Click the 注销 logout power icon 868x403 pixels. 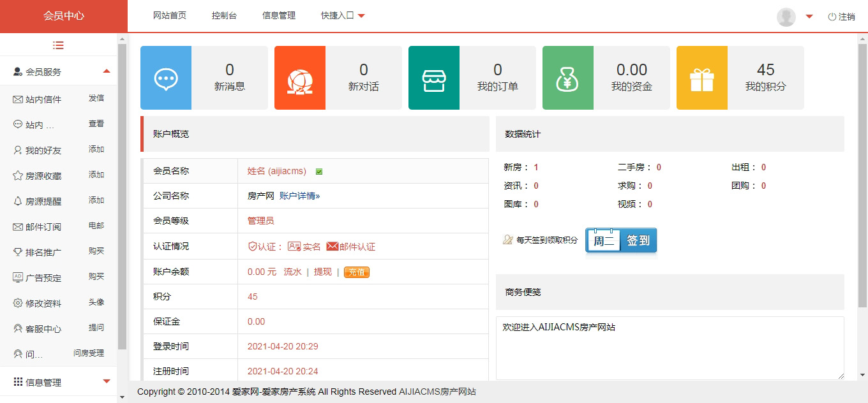click(x=832, y=17)
